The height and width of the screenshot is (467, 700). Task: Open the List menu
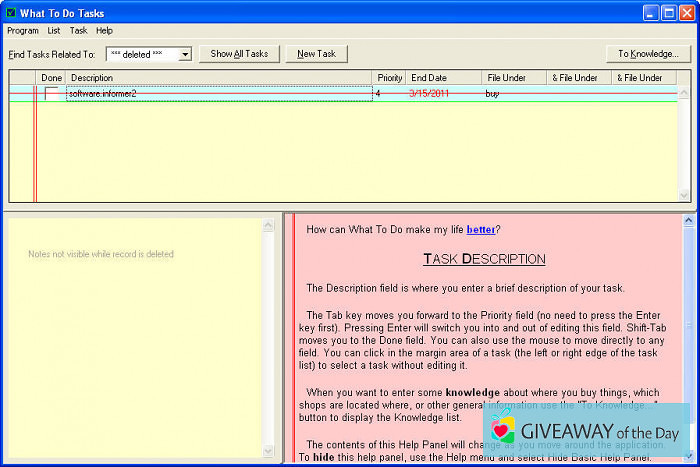pyautogui.click(x=54, y=31)
